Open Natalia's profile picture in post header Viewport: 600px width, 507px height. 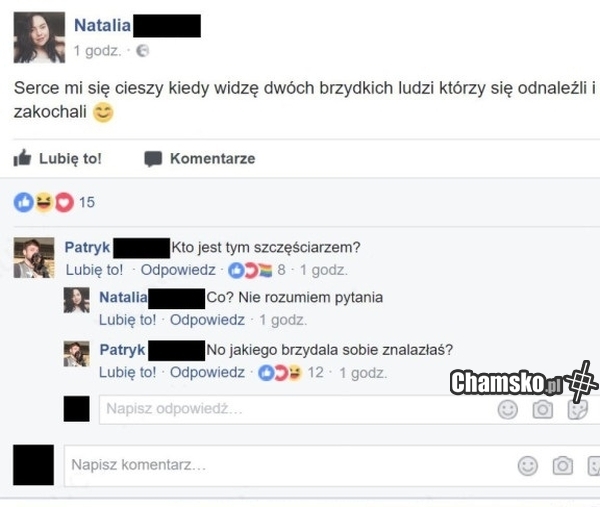[39, 37]
